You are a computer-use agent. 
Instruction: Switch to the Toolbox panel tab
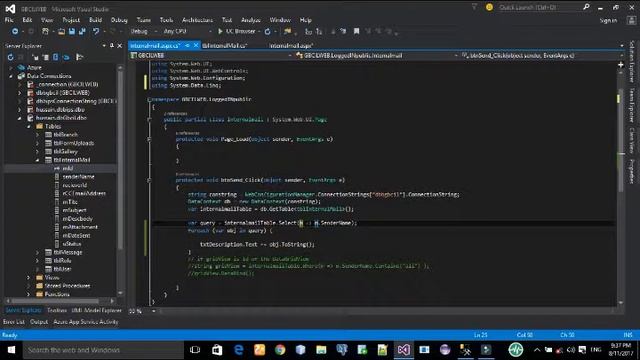click(57, 311)
